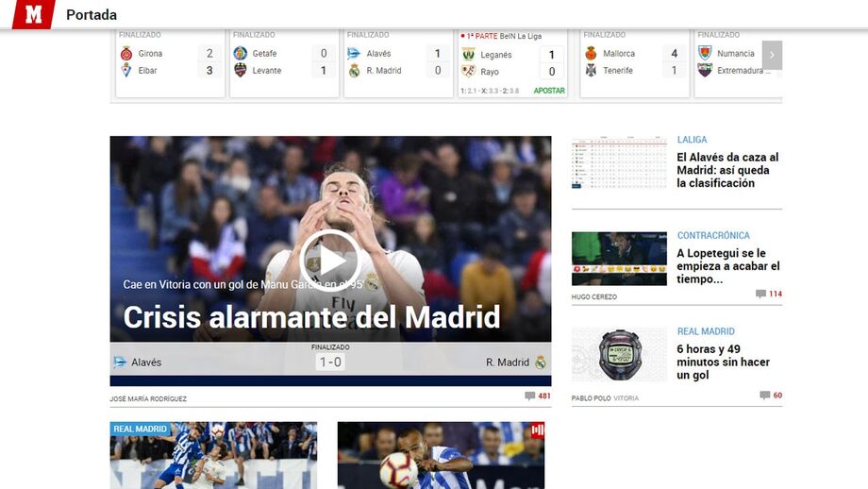Open the 114 comments on the Lopetegui article

coord(769,295)
